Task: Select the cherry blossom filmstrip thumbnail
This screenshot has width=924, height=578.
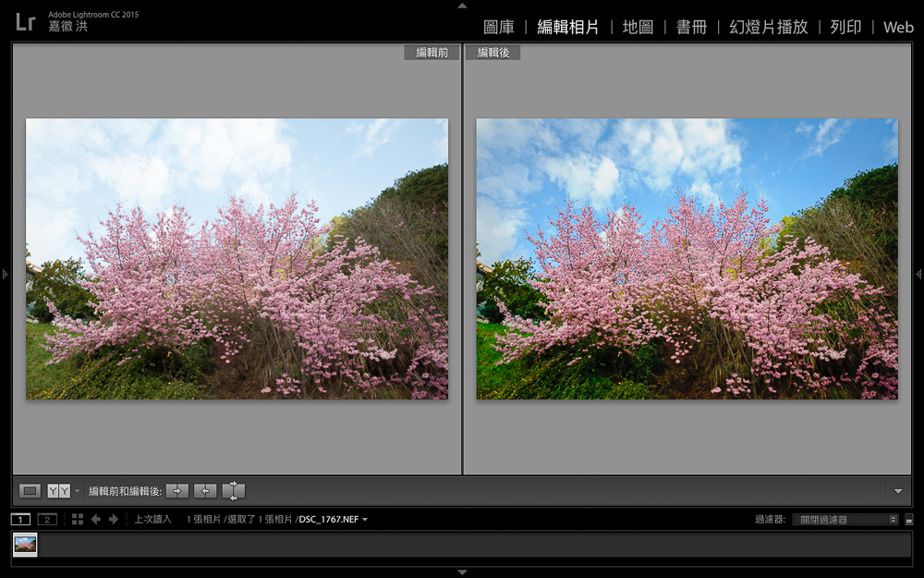Action: click(x=25, y=545)
